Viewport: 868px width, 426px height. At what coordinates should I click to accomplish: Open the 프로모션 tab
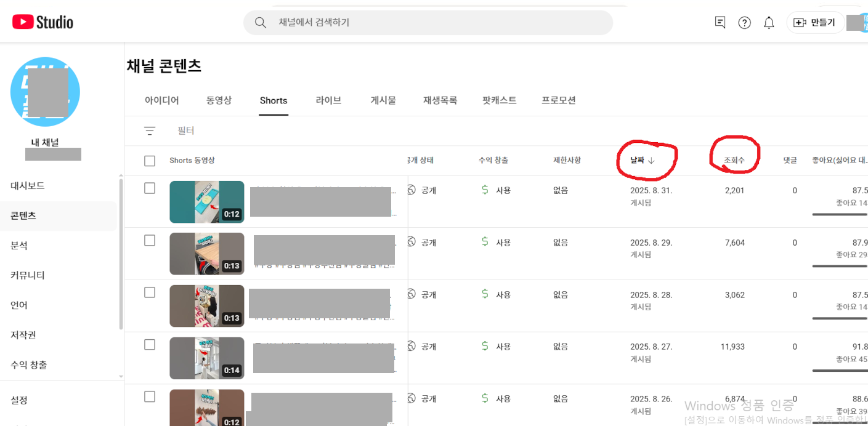[559, 100]
